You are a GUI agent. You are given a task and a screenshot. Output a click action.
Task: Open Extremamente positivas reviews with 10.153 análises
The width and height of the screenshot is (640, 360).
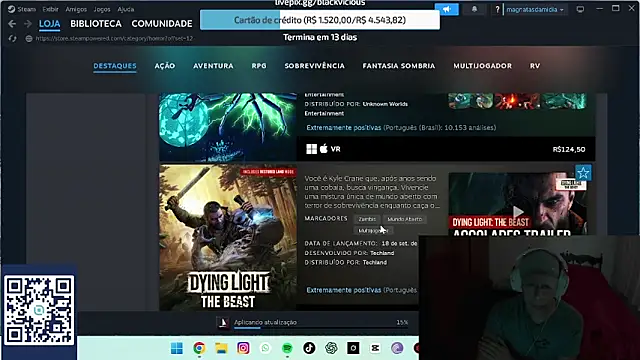401,128
